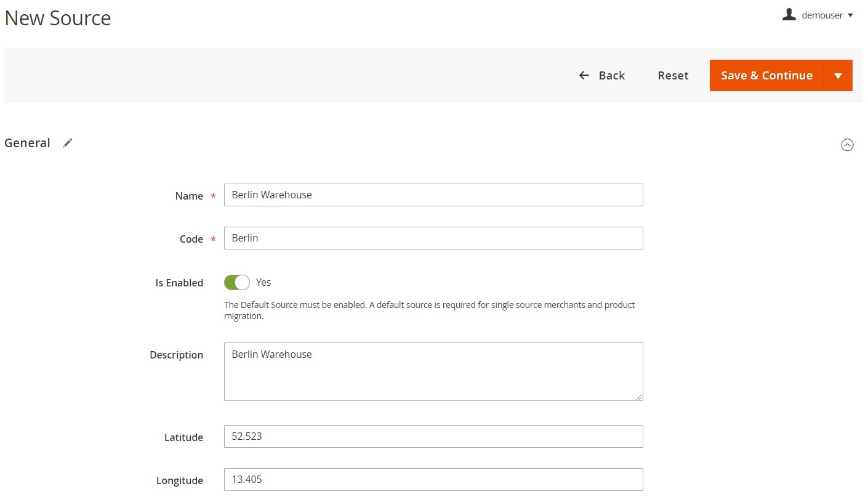Click the left arrow icon beside Back
The width and height of the screenshot is (868, 502).
point(584,75)
